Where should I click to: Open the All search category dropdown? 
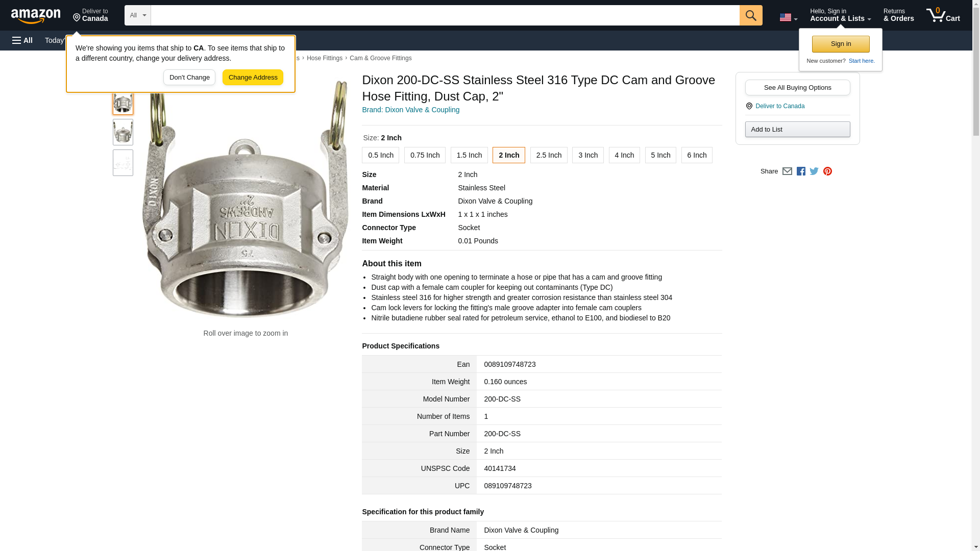[x=137, y=15]
